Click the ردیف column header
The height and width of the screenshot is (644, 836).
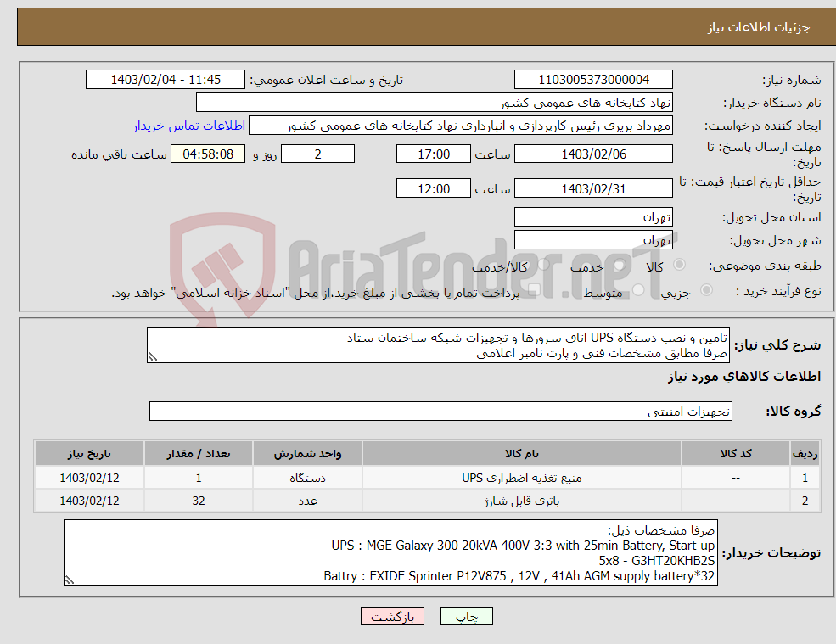[805, 453]
